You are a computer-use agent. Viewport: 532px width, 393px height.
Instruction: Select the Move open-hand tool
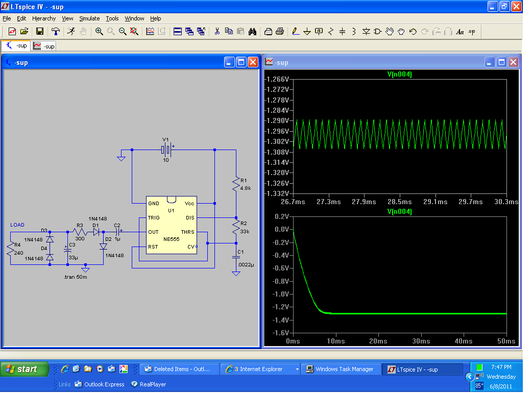pos(390,32)
